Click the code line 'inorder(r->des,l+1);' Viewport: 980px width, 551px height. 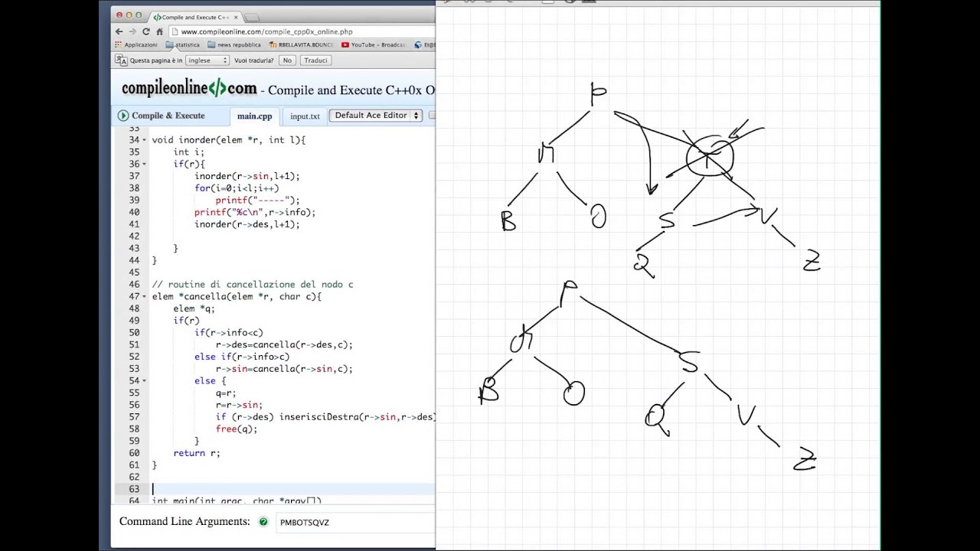[247, 224]
